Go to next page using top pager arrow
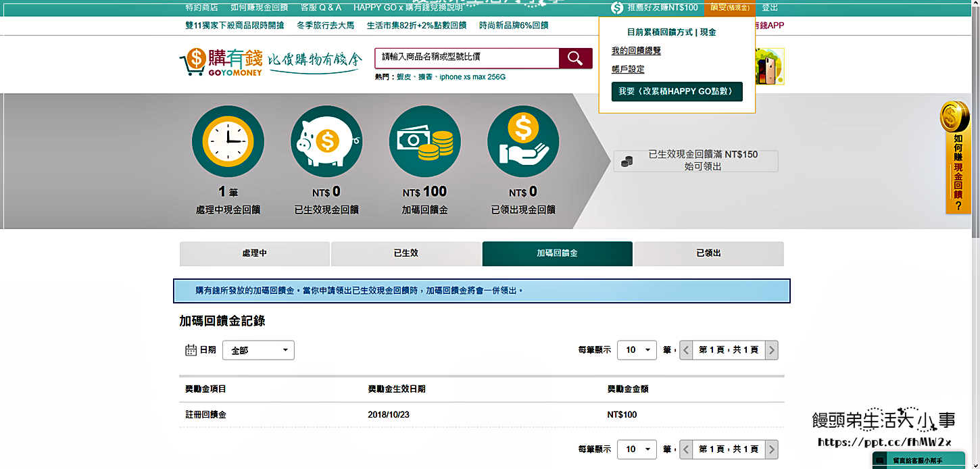Viewport: 980px width, 469px height. click(x=771, y=350)
